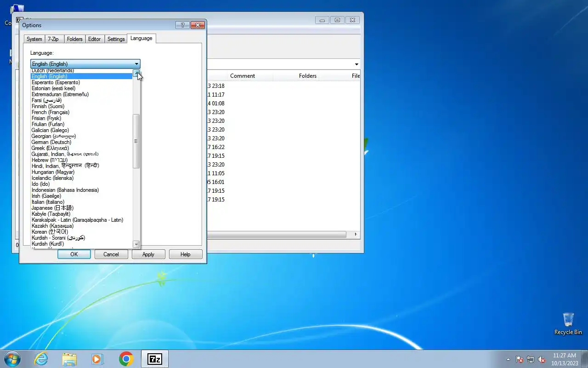The height and width of the screenshot is (368, 588).
Task: Pick Irish (Gaeilge) language
Action: (82, 196)
